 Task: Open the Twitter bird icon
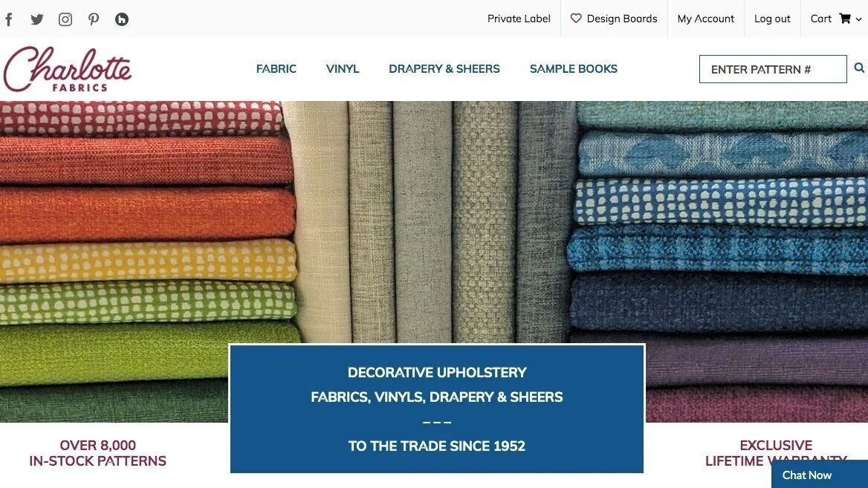tap(37, 19)
